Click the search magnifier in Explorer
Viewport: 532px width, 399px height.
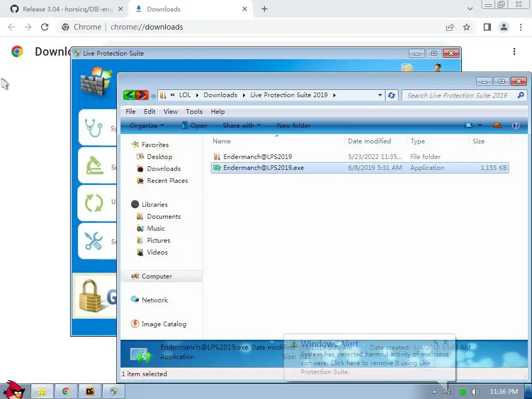pos(521,96)
